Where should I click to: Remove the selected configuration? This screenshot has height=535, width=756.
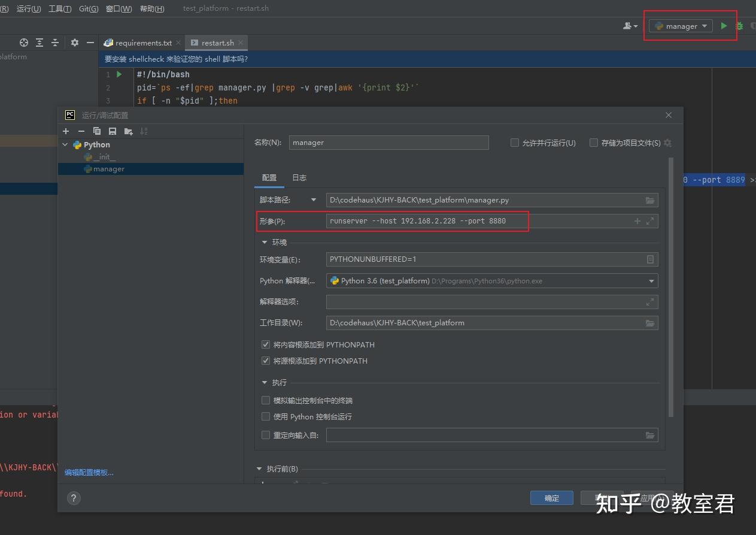(x=81, y=131)
